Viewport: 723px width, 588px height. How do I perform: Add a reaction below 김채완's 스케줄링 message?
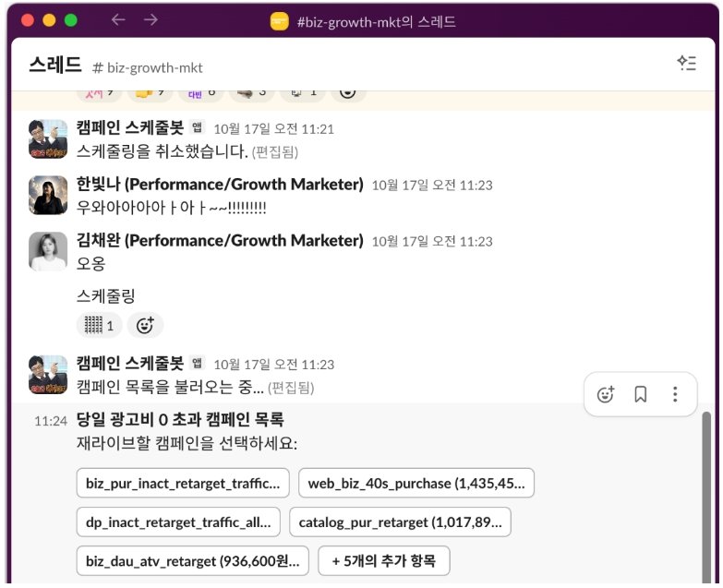[145, 325]
